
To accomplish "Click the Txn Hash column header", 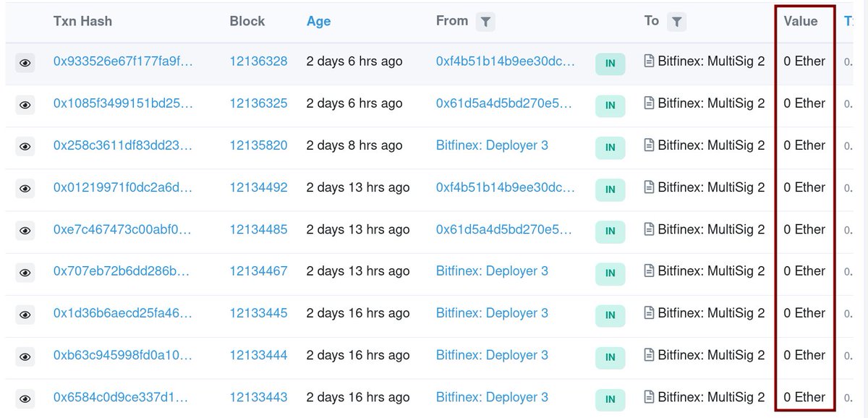I will pyautogui.click(x=81, y=21).
